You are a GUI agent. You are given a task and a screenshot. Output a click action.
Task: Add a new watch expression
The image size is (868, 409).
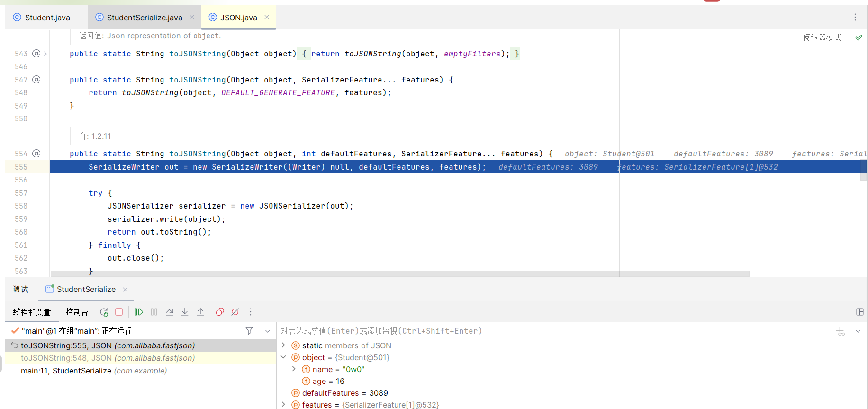point(841,331)
